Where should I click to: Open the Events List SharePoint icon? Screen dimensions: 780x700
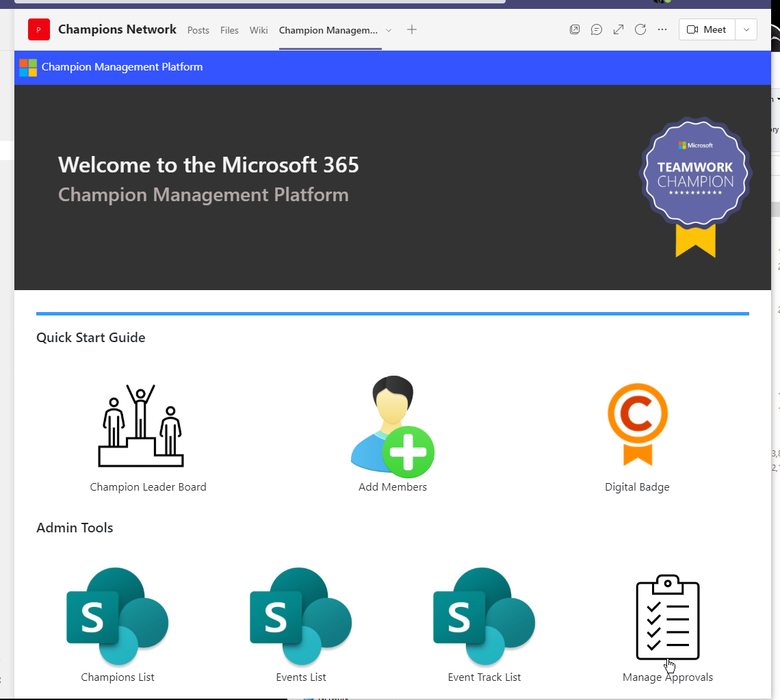point(300,616)
